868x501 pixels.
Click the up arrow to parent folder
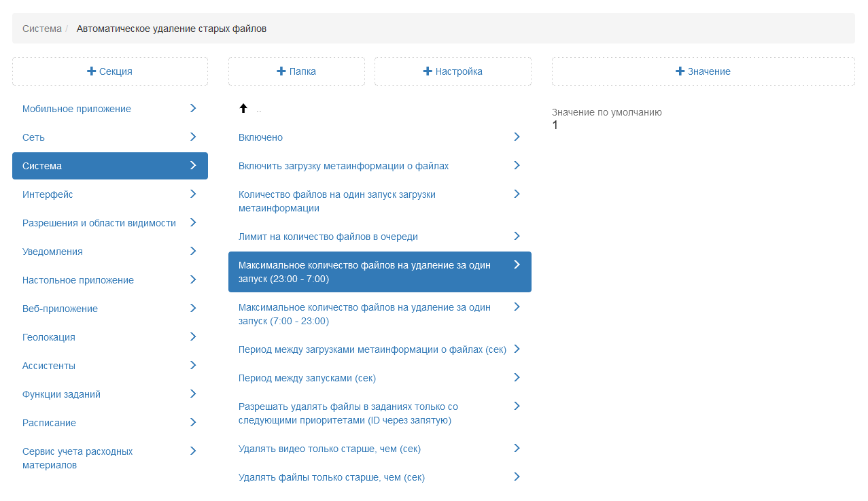[243, 109]
